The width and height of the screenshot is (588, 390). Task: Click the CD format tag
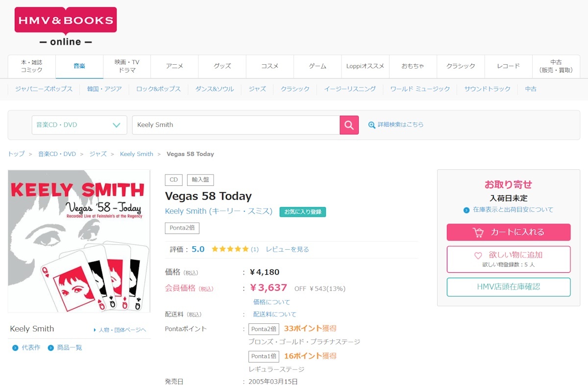(173, 180)
